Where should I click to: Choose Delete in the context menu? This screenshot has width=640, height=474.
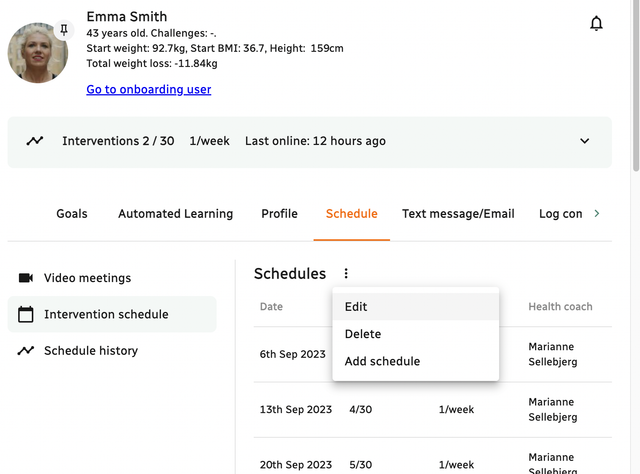tap(363, 334)
